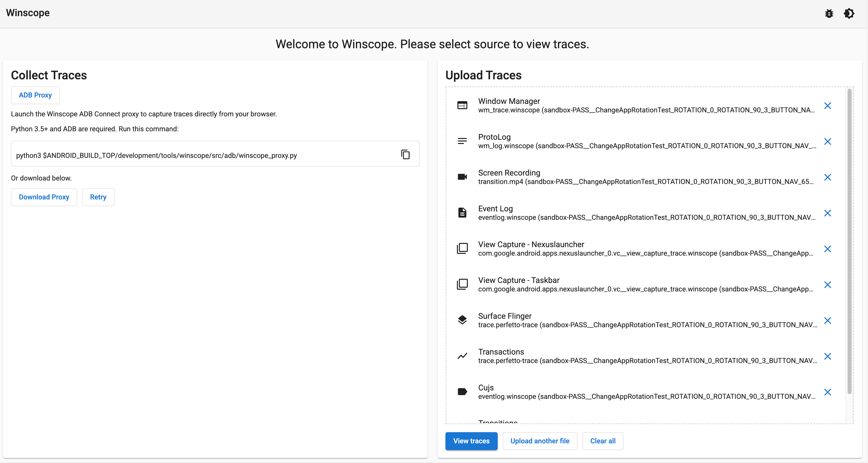The height and width of the screenshot is (463, 868).
Task: Remove the Window Manager trace
Action: pyautogui.click(x=828, y=105)
